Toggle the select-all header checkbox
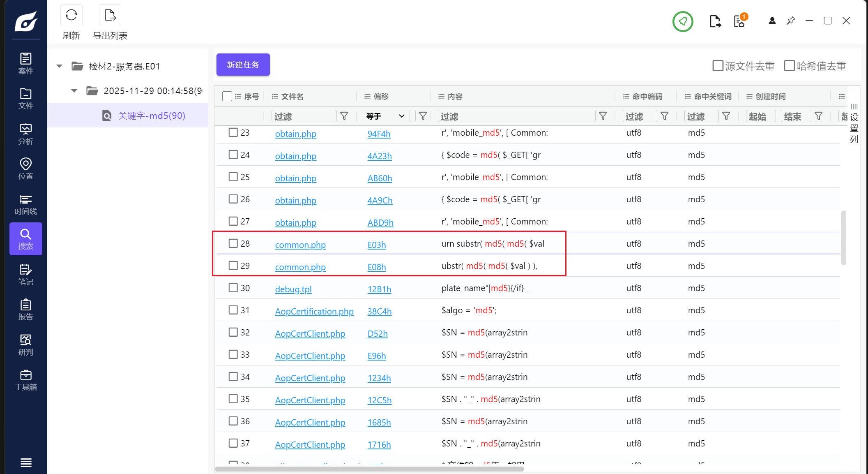Screen dimensions: 868x474 [x=227, y=96]
